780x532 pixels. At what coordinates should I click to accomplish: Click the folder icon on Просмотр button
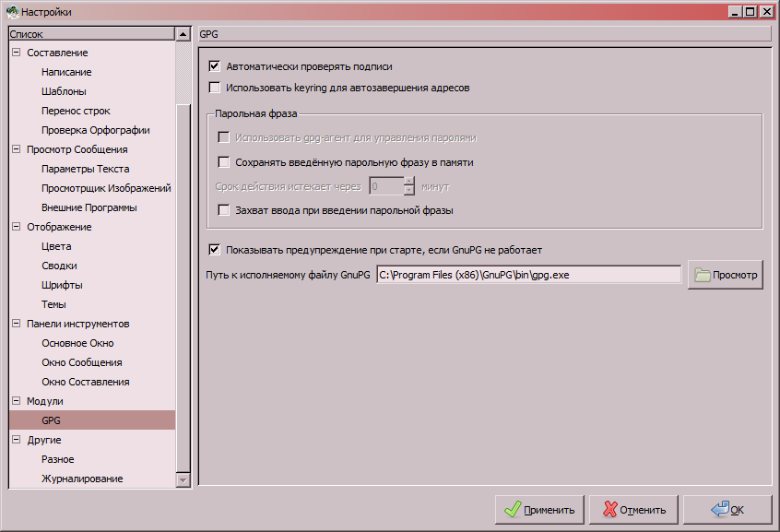pyautogui.click(x=703, y=275)
